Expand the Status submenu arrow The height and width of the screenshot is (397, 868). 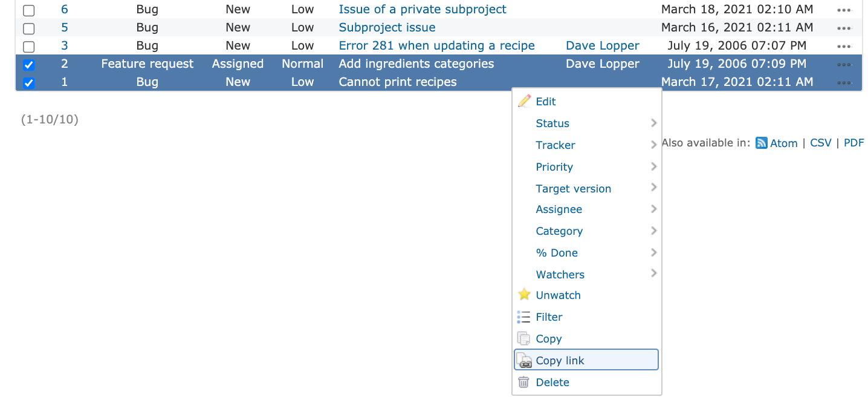[x=653, y=123]
